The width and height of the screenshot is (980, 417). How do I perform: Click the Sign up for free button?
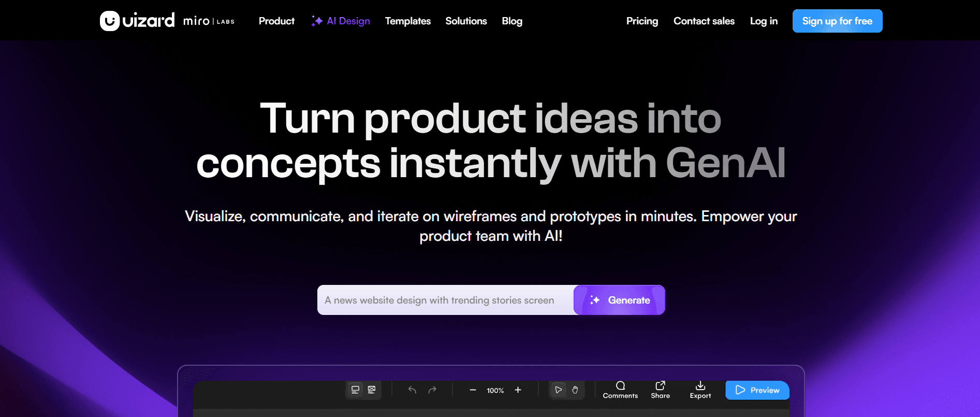point(837,21)
